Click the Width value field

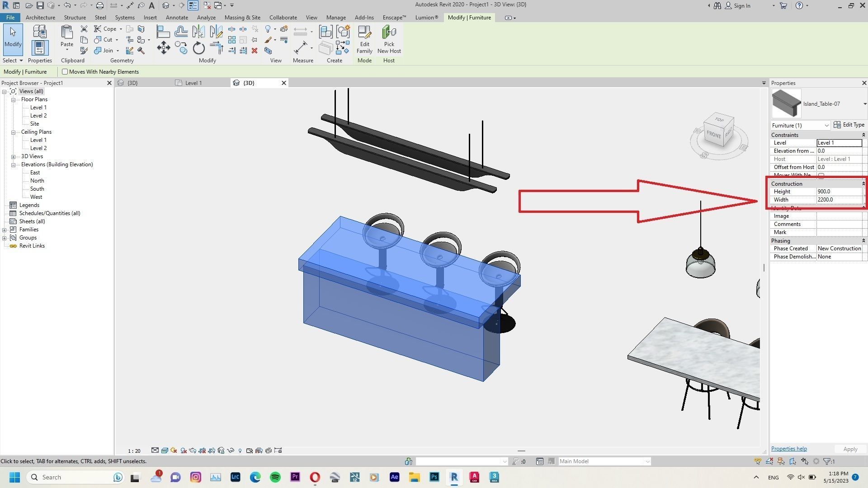pyautogui.click(x=839, y=200)
